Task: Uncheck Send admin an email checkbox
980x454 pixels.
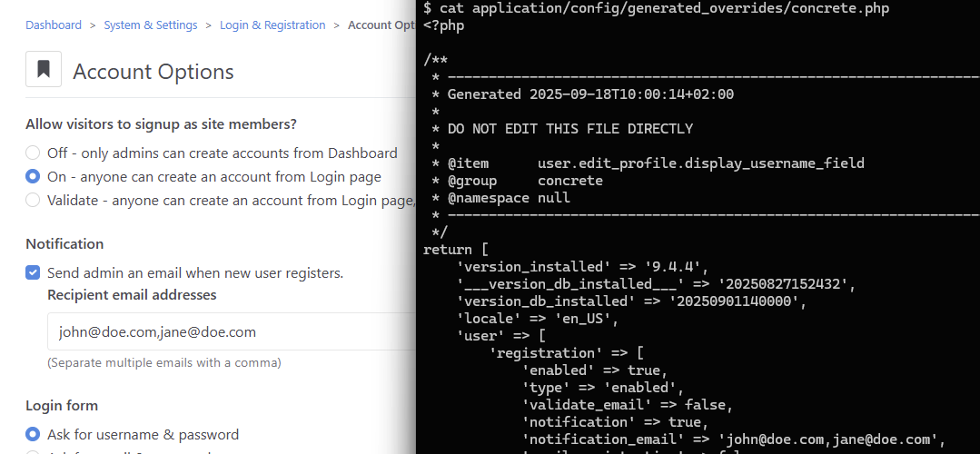Action: (33, 272)
